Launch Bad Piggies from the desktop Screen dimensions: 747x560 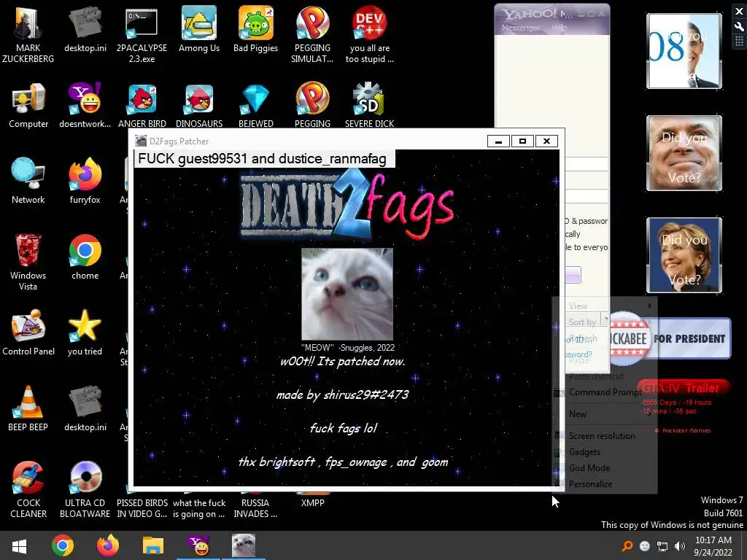[x=256, y=29]
